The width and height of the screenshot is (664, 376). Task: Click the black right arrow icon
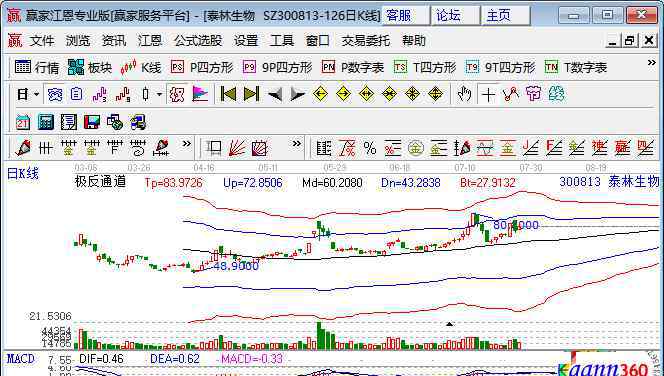point(297,94)
